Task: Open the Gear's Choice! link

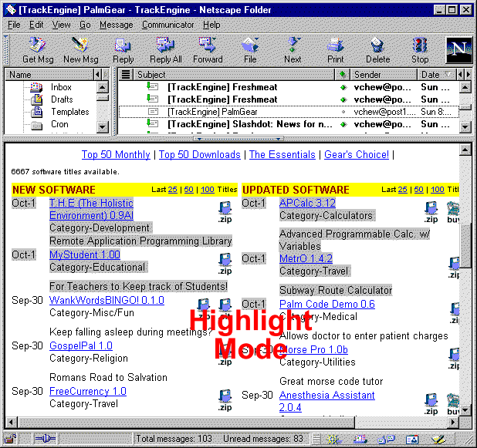Action: coord(357,155)
